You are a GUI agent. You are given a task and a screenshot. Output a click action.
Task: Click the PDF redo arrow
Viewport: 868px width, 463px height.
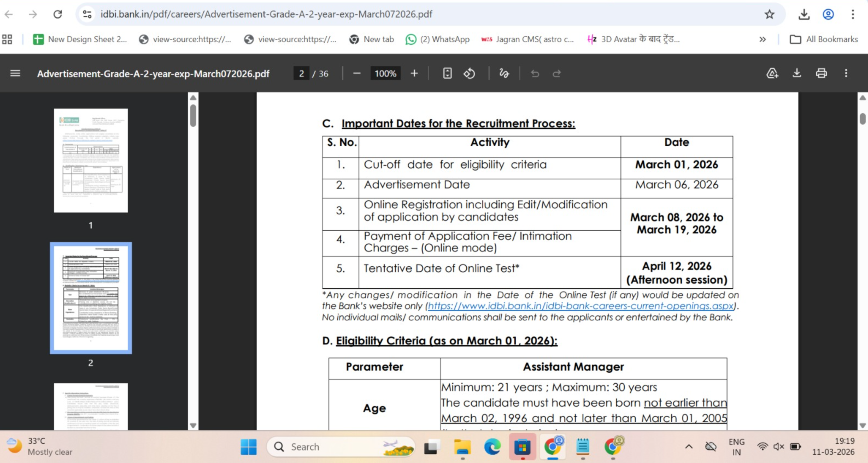(556, 73)
